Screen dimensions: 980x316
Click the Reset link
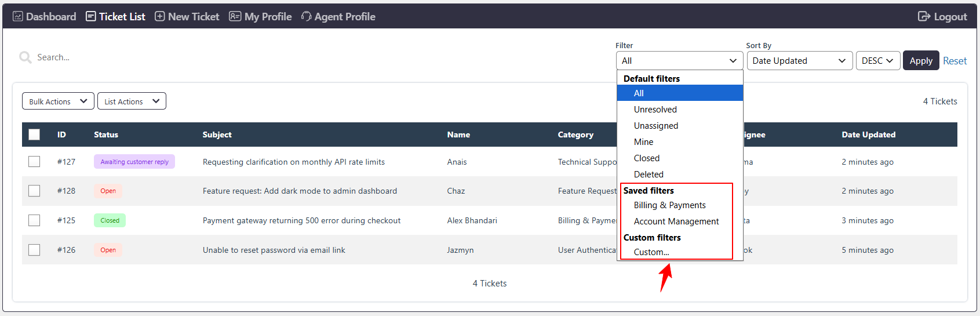(955, 60)
